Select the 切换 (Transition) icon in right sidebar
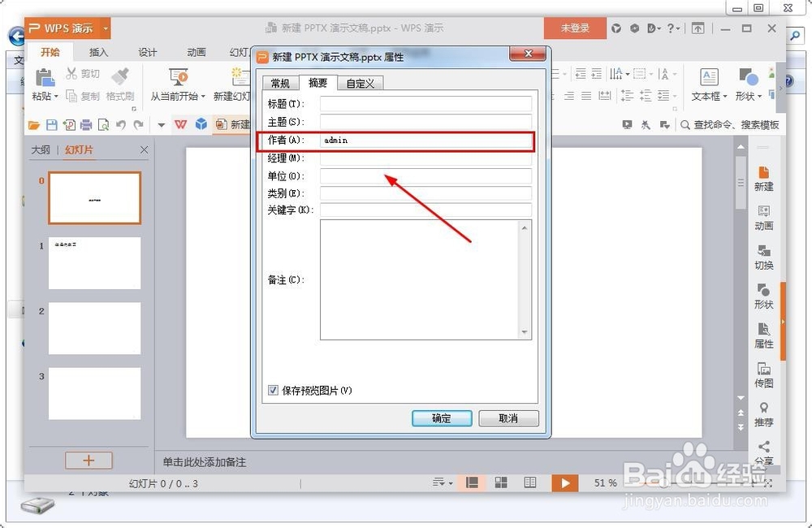 coord(763,258)
